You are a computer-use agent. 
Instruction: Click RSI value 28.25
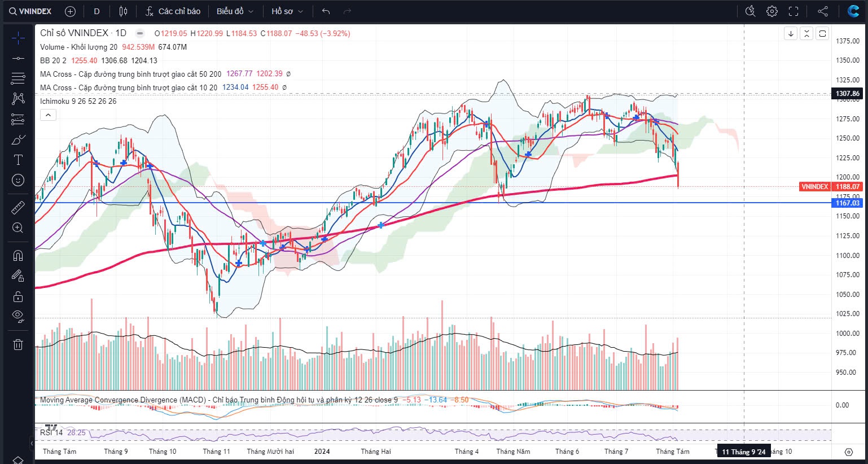(76, 432)
